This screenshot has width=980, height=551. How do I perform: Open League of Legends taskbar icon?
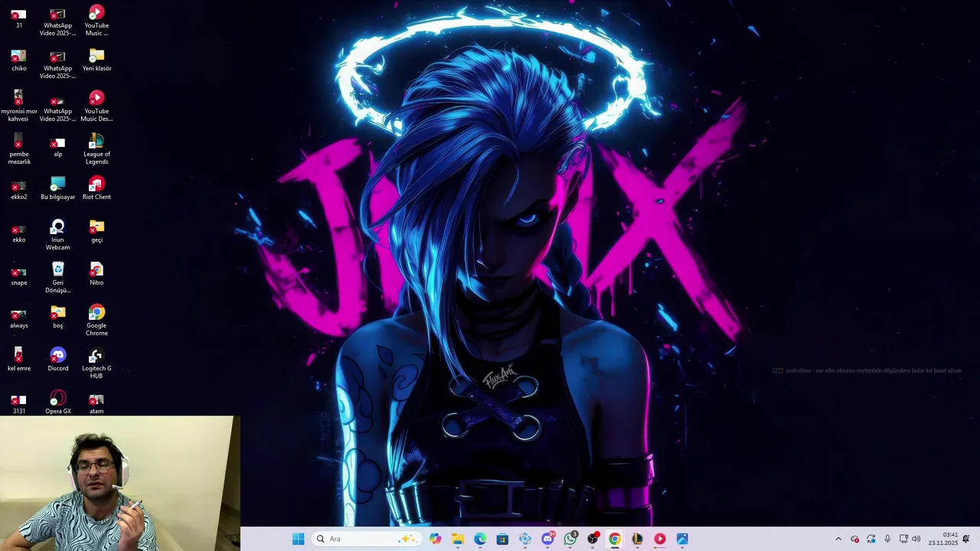click(637, 539)
